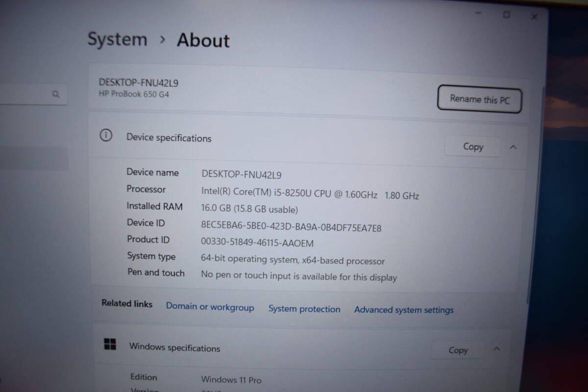Click the Windows specifications heading
This screenshot has width=588, height=392.
174,347
